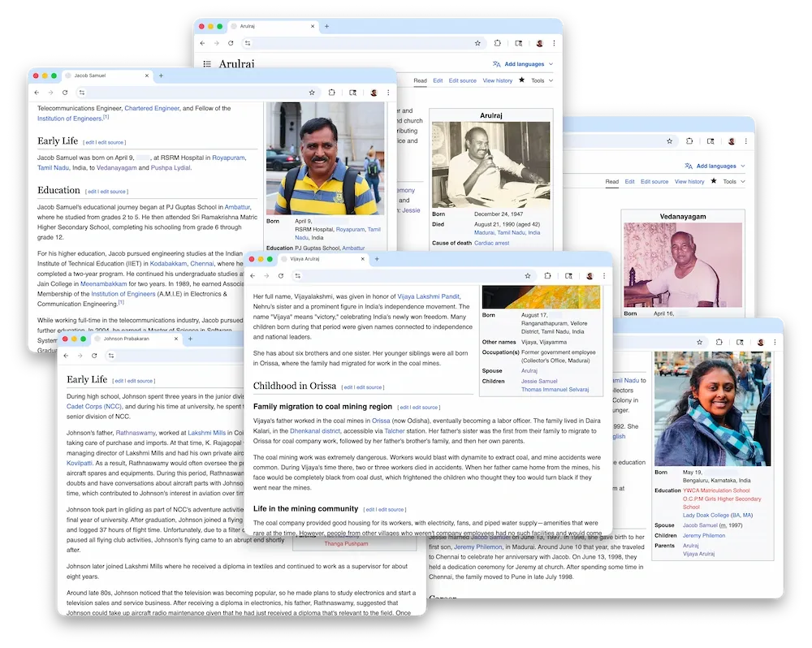This screenshot has height=648, width=812.
Task: Bookmark the page in the Arulraj window toolbar
Action: [x=477, y=44]
